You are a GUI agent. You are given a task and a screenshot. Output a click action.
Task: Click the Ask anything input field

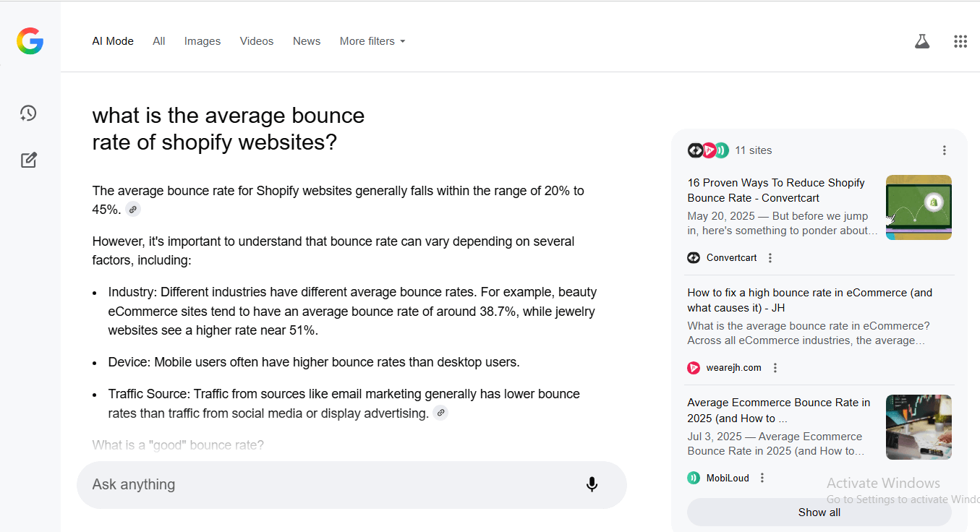coord(325,484)
